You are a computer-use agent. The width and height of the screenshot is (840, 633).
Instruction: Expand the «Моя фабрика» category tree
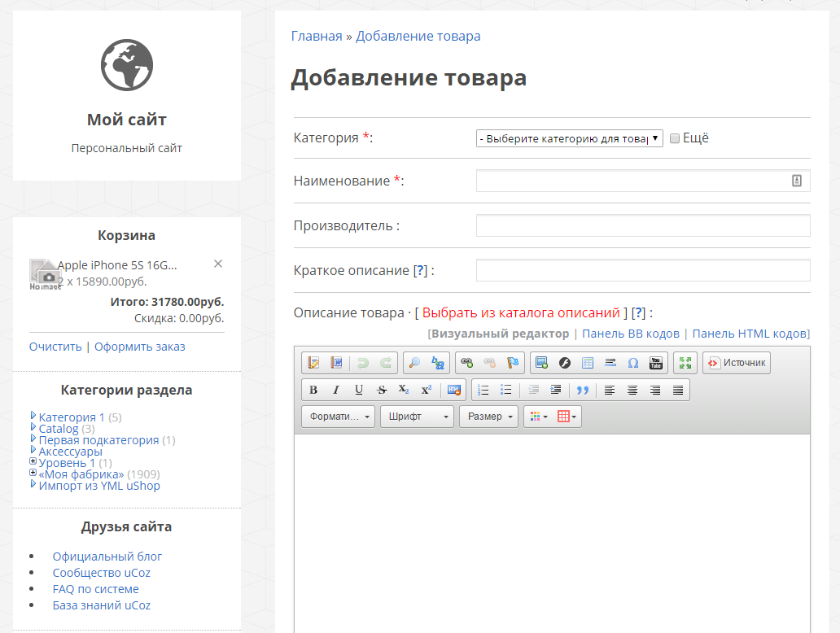point(33,474)
